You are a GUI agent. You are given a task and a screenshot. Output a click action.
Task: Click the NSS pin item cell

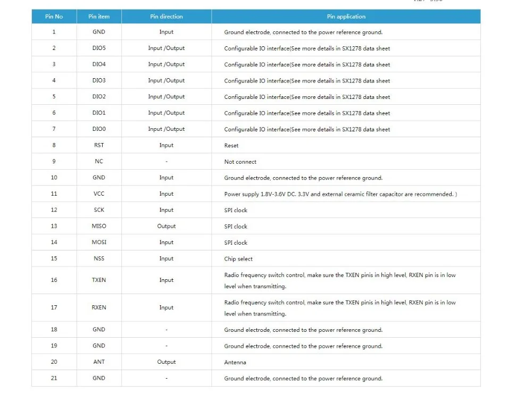click(x=99, y=258)
